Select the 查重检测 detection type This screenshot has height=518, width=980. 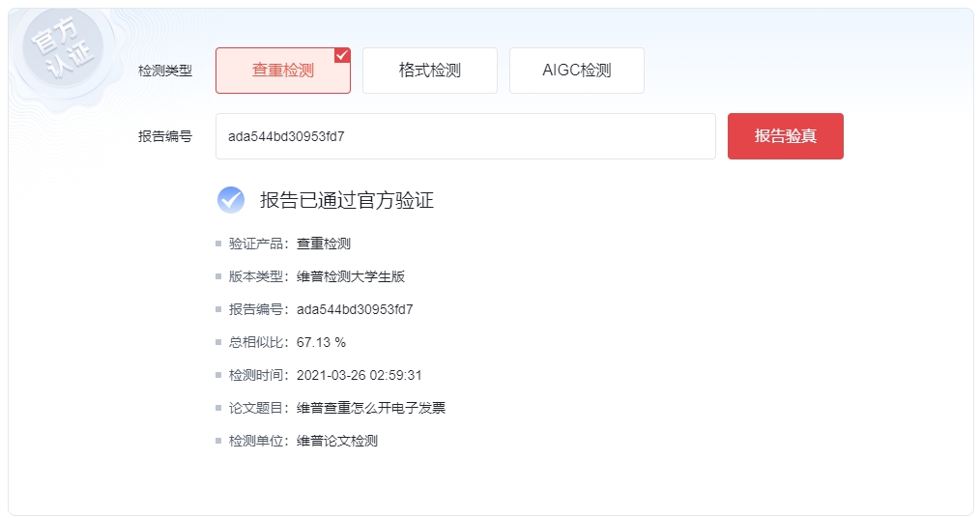click(282, 71)
